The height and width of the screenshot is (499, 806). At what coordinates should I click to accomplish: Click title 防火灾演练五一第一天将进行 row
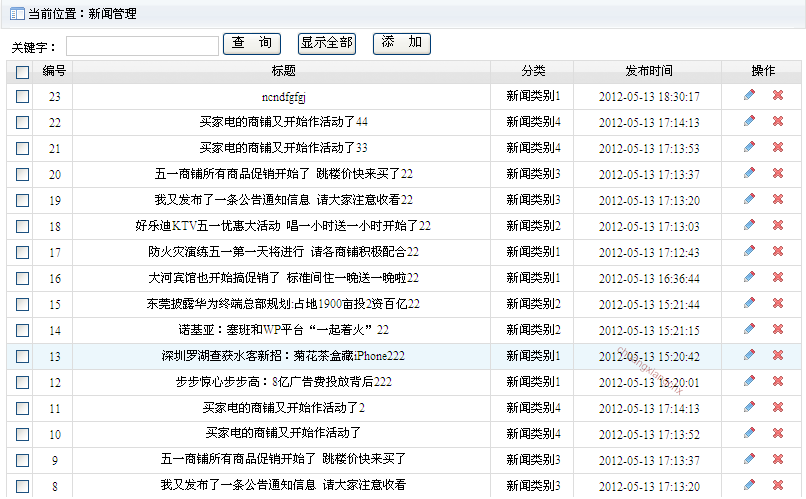point(283,252)
